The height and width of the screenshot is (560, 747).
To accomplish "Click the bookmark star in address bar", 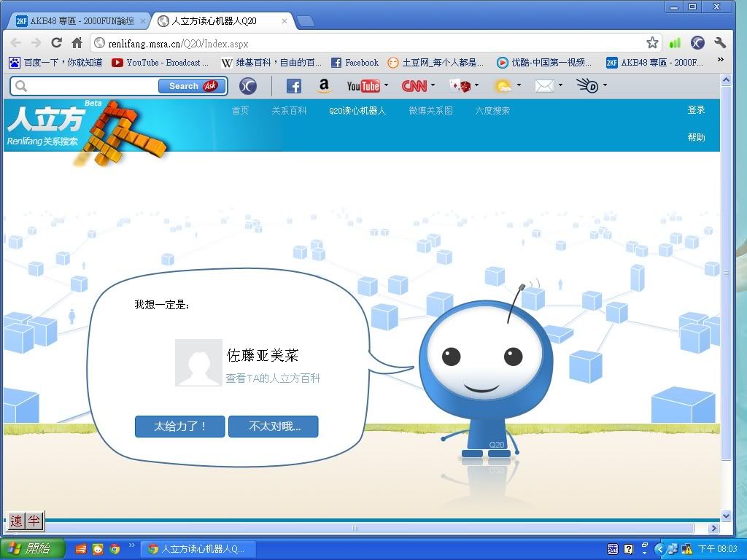I will [652, 43].
